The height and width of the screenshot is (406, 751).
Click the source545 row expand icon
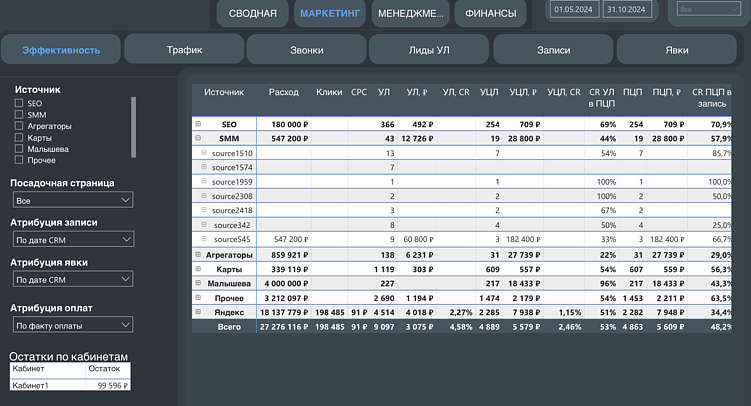(203, 240)
